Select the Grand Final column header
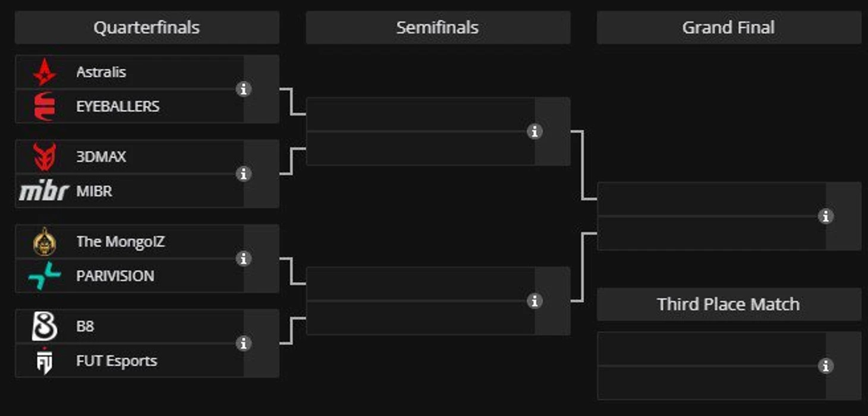 728,27
